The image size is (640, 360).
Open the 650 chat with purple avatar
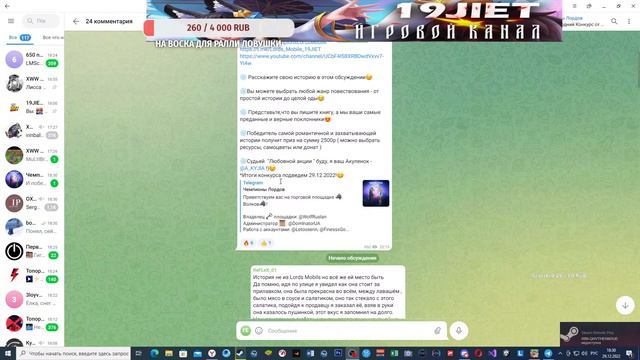click(32, 59)
